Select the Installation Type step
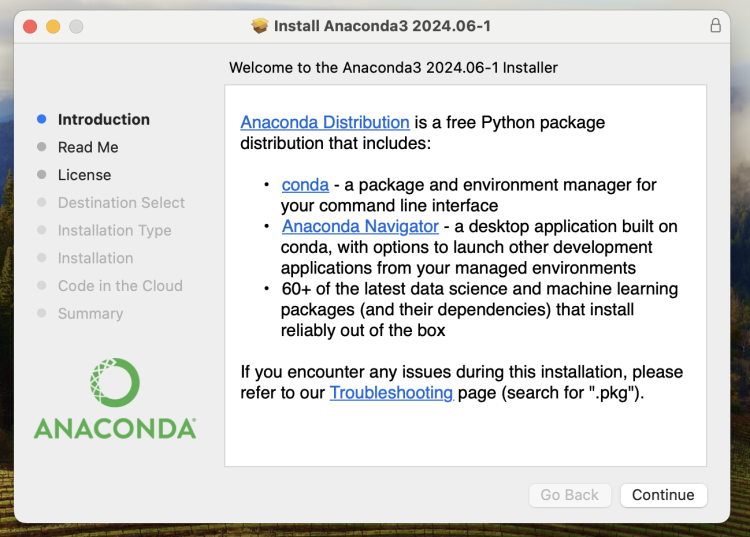The height and width of the screenshot is (537, 750). [114, 230]
